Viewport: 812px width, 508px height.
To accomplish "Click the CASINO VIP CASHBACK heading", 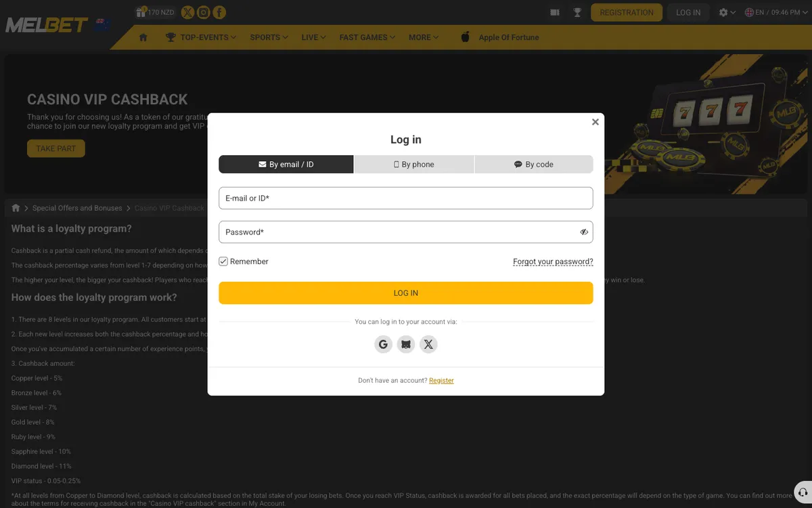I will (x=108, y=99).
